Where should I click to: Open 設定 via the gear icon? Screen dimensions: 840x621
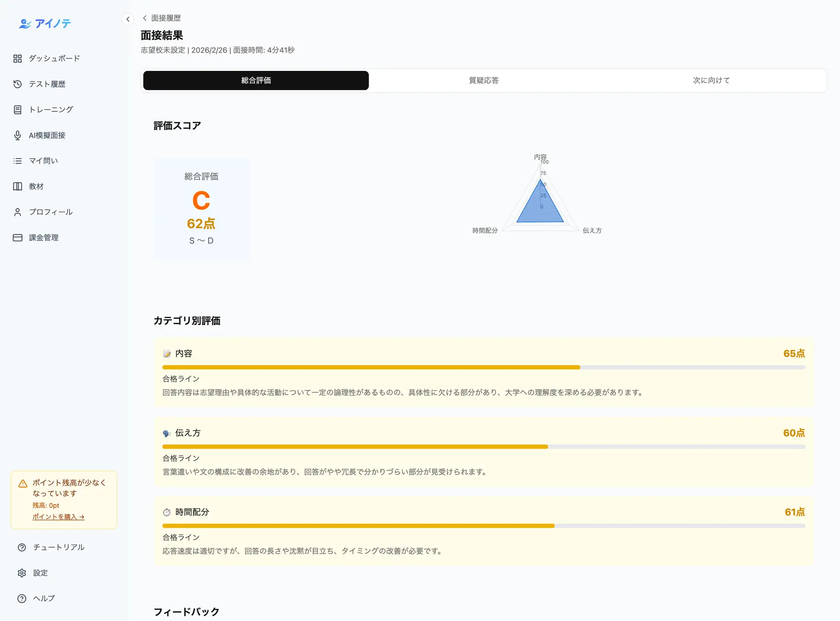tap(22, 572)
